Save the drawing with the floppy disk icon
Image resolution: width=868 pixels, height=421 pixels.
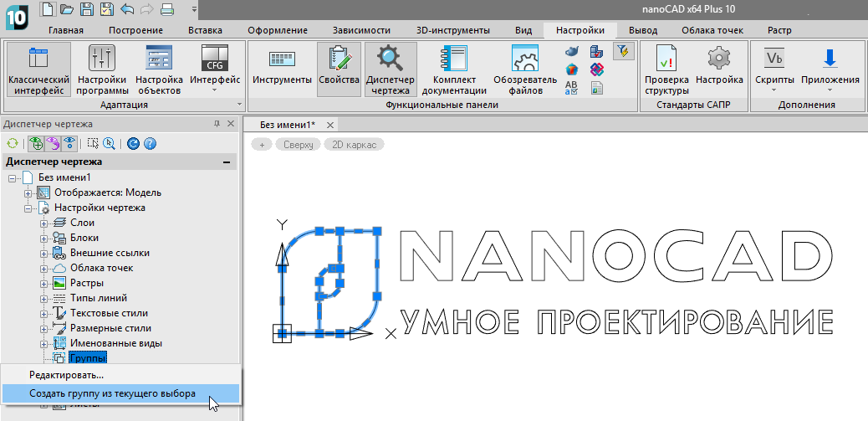87,9
